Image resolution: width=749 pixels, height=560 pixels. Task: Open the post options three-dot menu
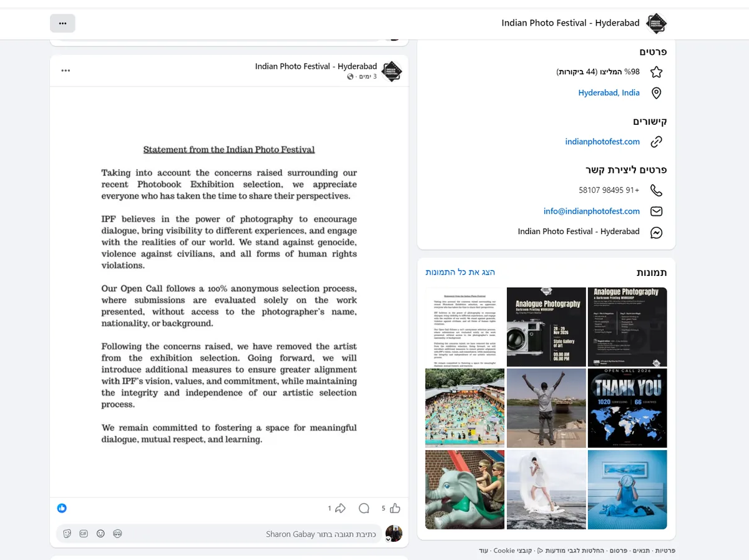tap(66, 71)
